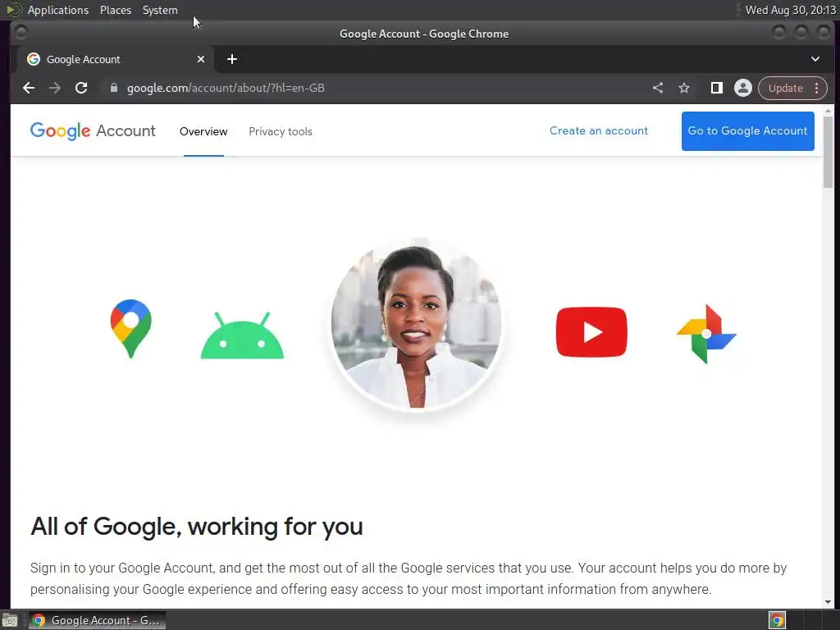Viewport: 840px width, 630px height.
Task: Click the circular profile photo
Action: pyautogui.click(x=416, y=325)
